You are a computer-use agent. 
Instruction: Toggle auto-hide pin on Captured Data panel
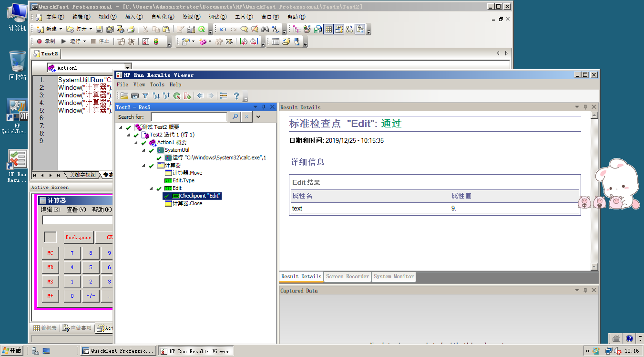pyautogui.click(x=585, y=290)
